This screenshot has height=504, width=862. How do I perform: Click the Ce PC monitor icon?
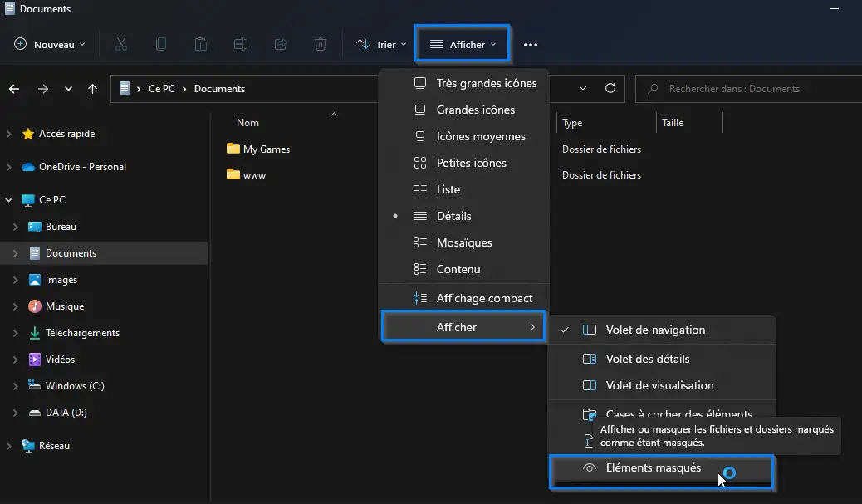(x=28, y=200)
